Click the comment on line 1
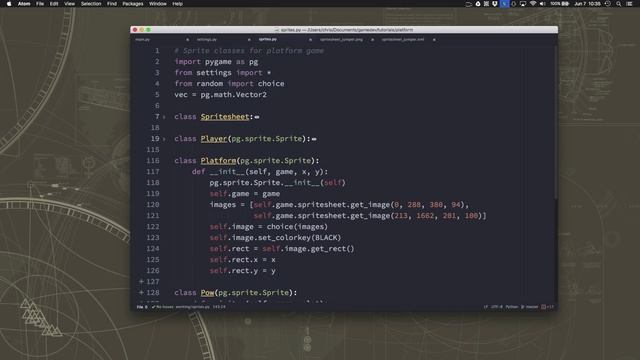The height and width of the screenshot is (360, 640). [249, 51]
